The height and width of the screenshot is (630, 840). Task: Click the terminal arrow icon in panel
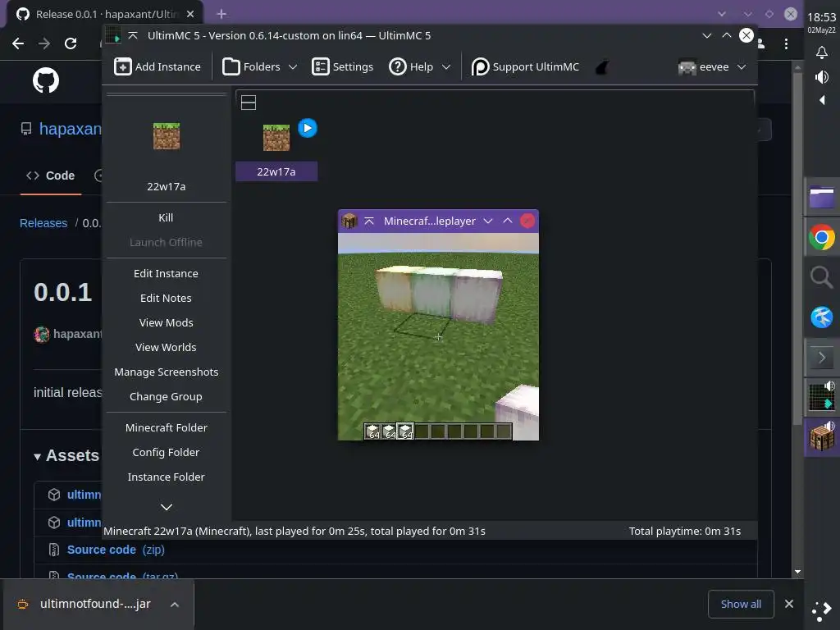pos(821,358)
